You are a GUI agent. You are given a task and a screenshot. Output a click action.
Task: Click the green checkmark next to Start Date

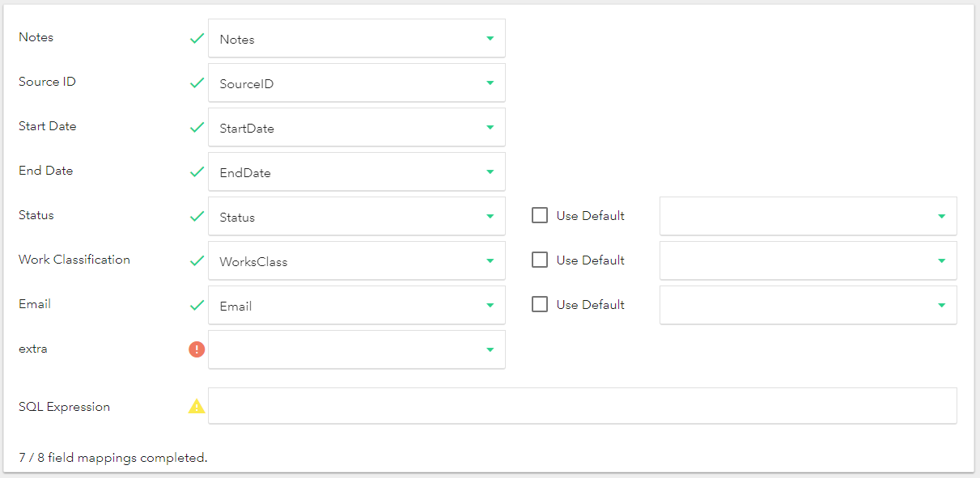coord(197,127)
